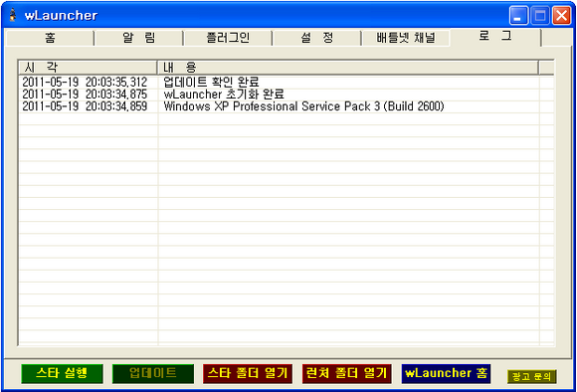Visit wLauncher 홈 button
577x392 pixels.
(x=446, y=374)
